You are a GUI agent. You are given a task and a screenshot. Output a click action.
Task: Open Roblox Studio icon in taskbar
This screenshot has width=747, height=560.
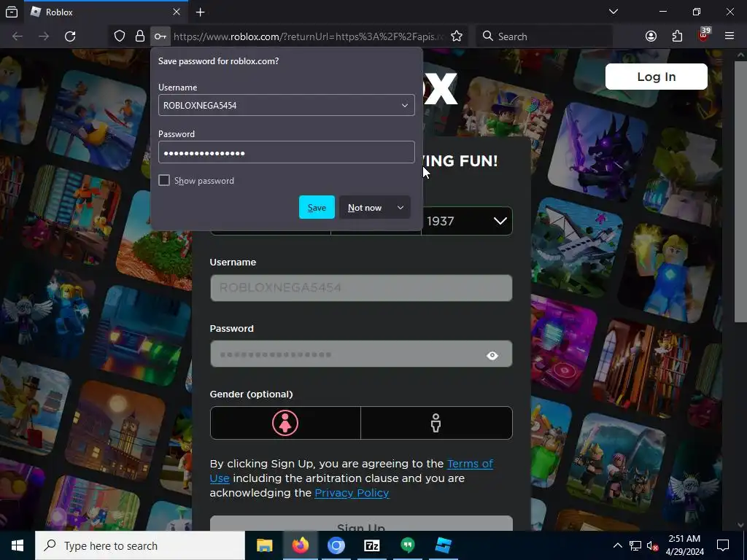tap(443, 545)
